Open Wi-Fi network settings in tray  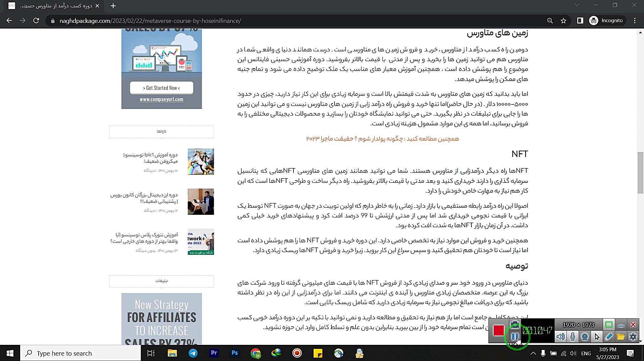point(563,353)
